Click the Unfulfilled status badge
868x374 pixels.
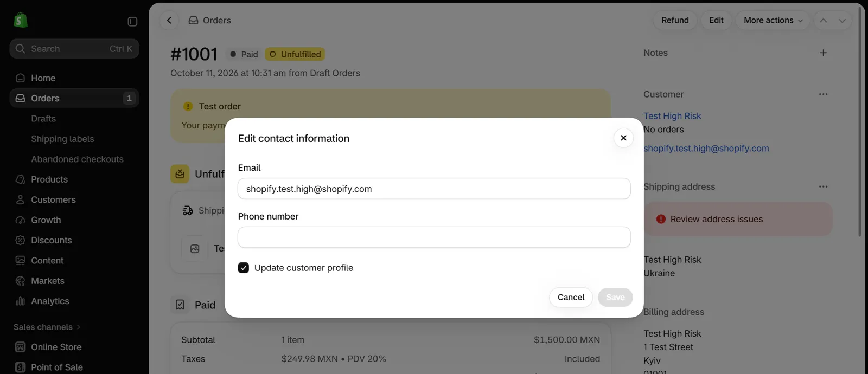click(295, 54)
